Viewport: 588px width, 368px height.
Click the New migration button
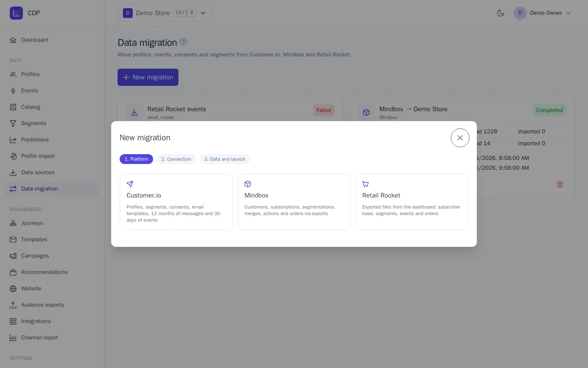click(x=148, y=77)
